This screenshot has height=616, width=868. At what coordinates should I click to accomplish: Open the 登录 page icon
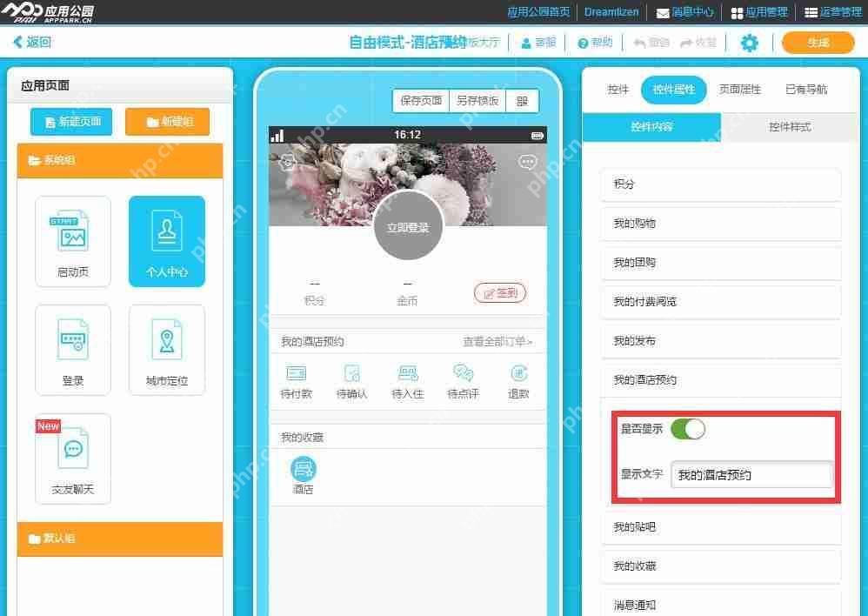click(x=73, y=350)
